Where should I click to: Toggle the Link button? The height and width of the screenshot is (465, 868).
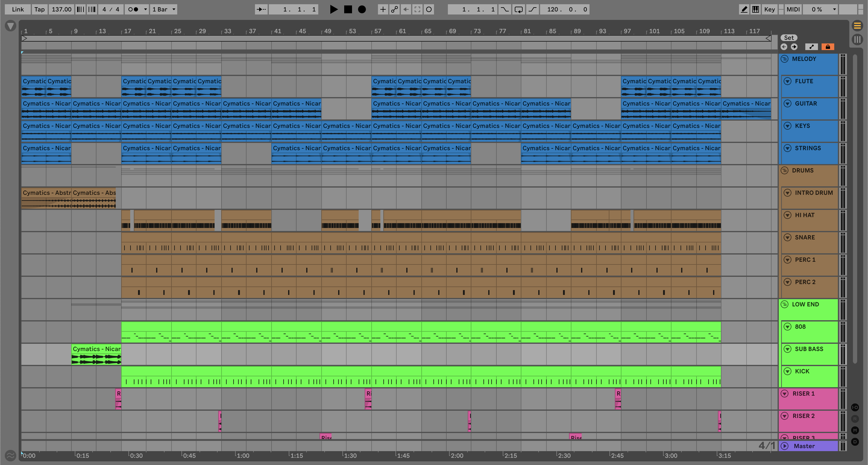tap(18, 9)
